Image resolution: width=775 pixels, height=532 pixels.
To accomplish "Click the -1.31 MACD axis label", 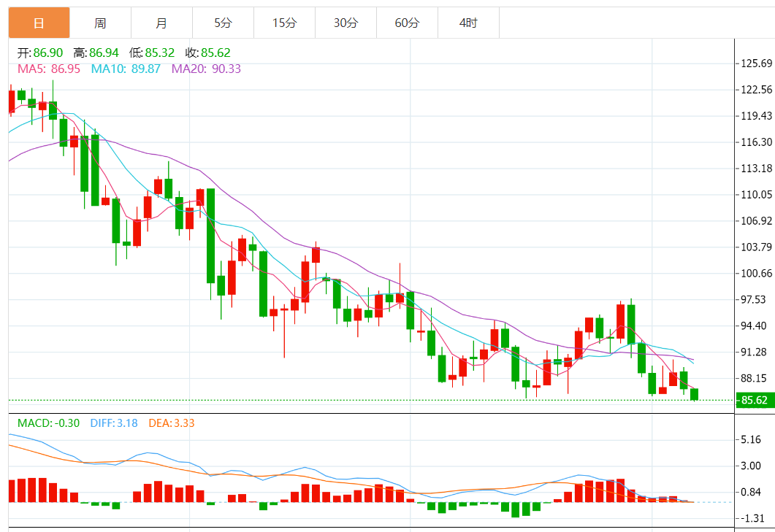I will pyautogui.click(x=752, y=518).
